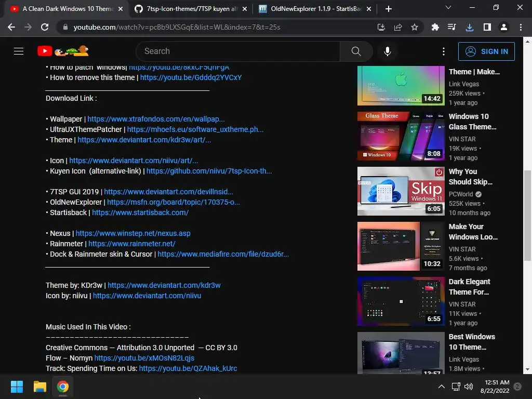The height and width of the screenshot is (399, 532).
Task: Open the xtrafondos Wallpaper link
Action: [156, 119]
